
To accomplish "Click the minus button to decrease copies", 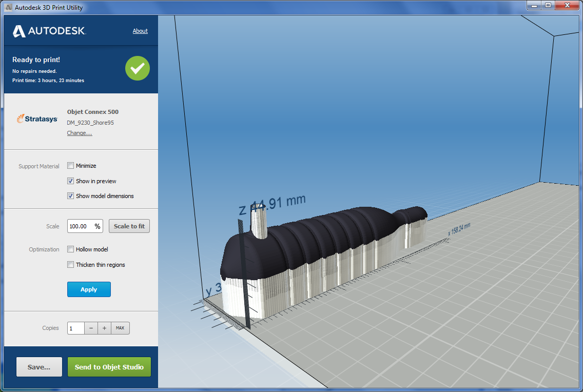I will click(x=91, y=328).
